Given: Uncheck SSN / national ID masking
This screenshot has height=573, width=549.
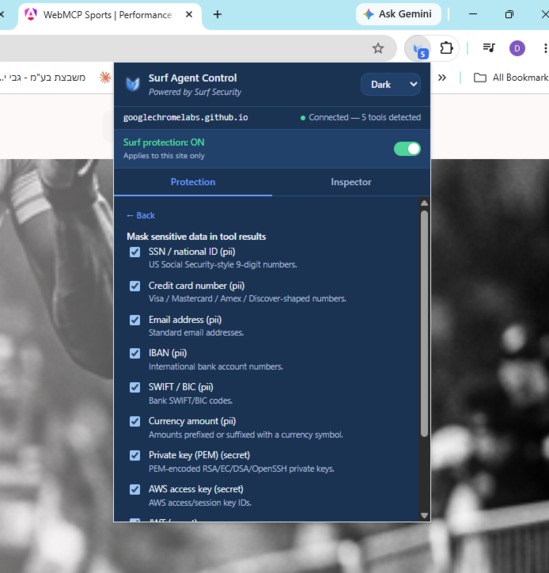Looking at the screenshot, I should point(135,252).
